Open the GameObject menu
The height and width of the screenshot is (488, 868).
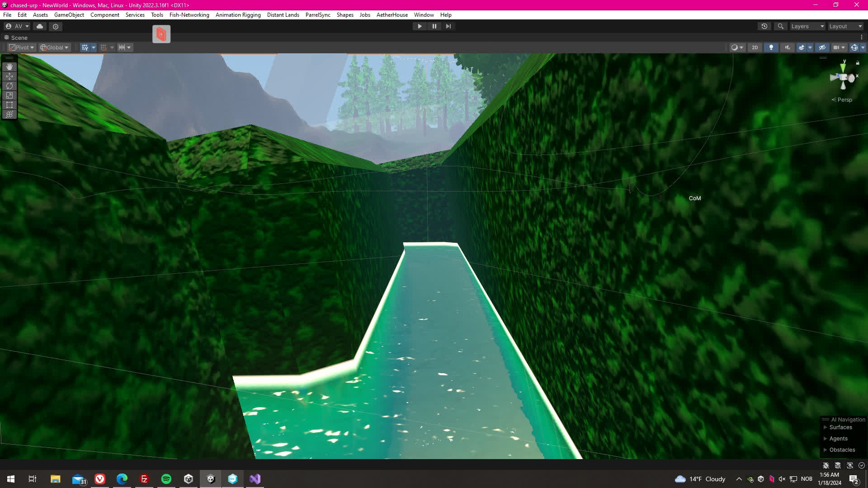(x=69, y=15)
